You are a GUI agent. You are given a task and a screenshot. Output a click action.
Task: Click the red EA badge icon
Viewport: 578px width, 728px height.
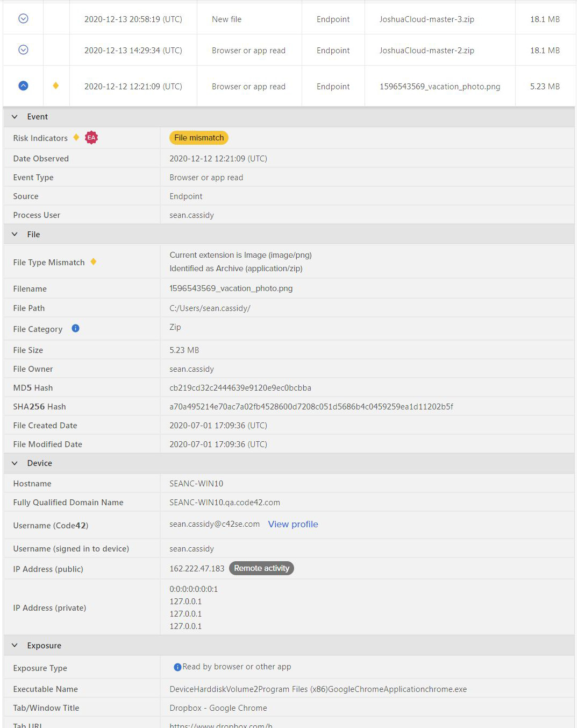pos(91,138)
